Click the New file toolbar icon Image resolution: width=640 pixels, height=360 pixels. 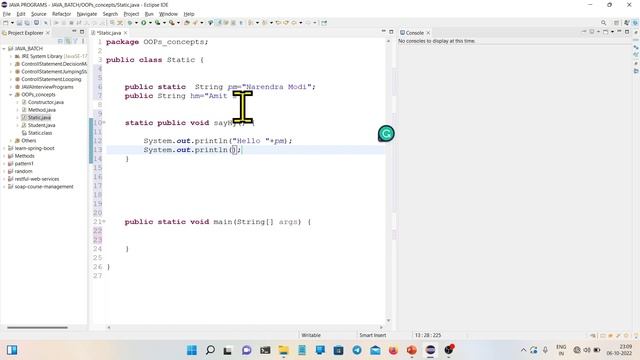pos(6,23)
